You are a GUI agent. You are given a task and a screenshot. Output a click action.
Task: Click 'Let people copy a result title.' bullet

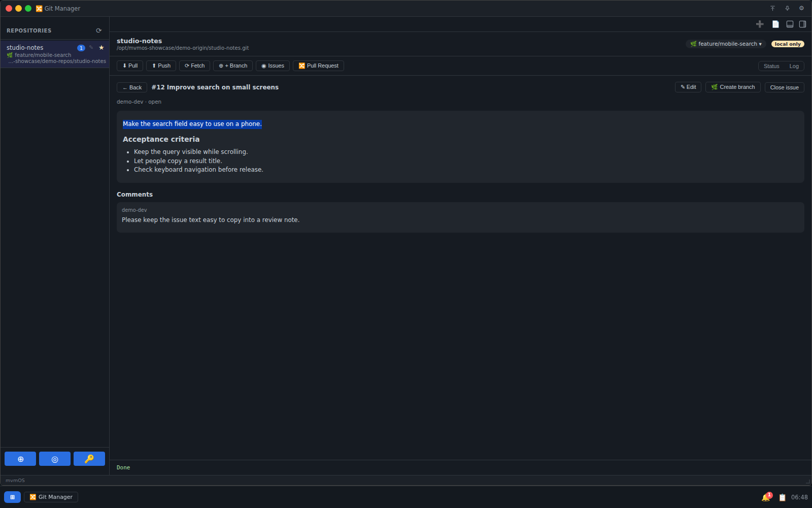point(178,161)
